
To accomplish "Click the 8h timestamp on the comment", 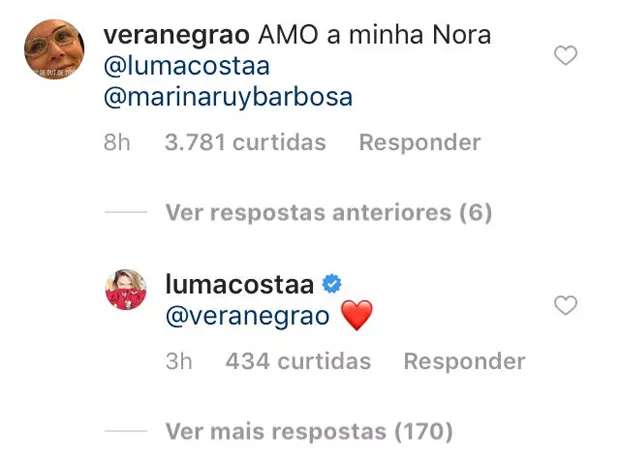I will 117,143.
